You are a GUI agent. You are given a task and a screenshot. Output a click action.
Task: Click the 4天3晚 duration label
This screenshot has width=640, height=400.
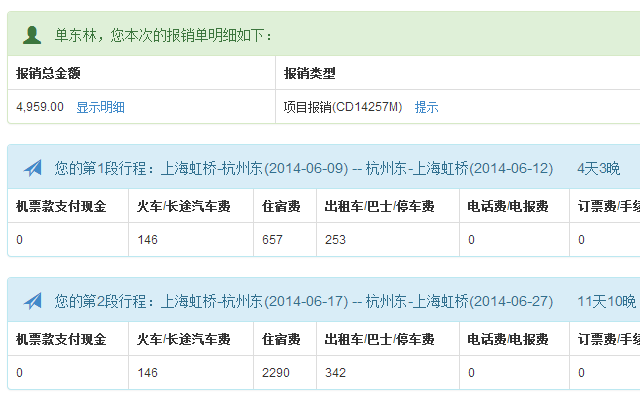point(598,168)
